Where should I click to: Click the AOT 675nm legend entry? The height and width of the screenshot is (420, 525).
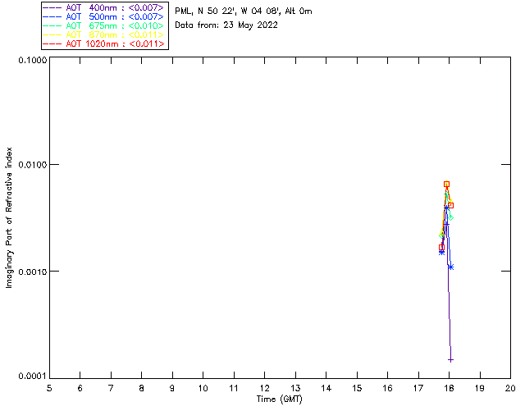[103, 25]
